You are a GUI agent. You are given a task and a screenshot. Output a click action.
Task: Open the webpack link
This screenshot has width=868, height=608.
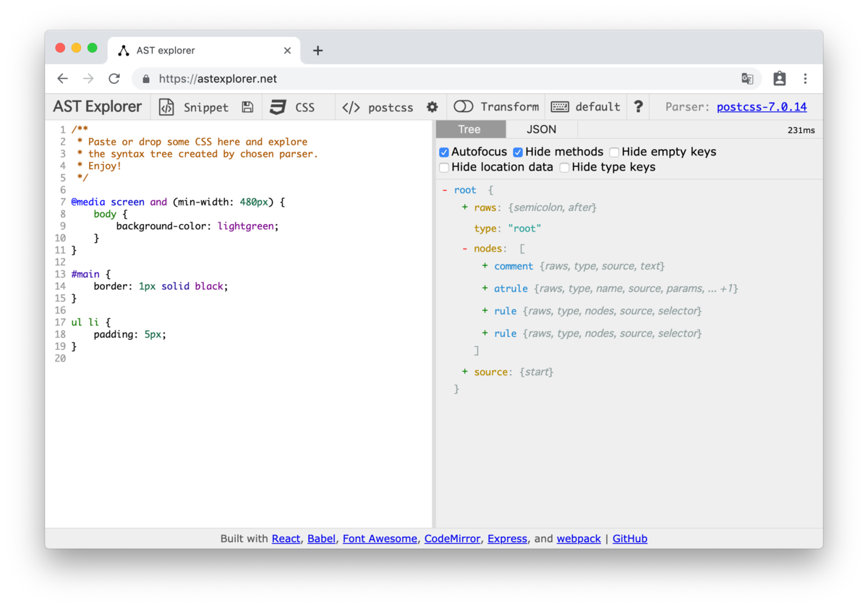(x=579, y=539)
